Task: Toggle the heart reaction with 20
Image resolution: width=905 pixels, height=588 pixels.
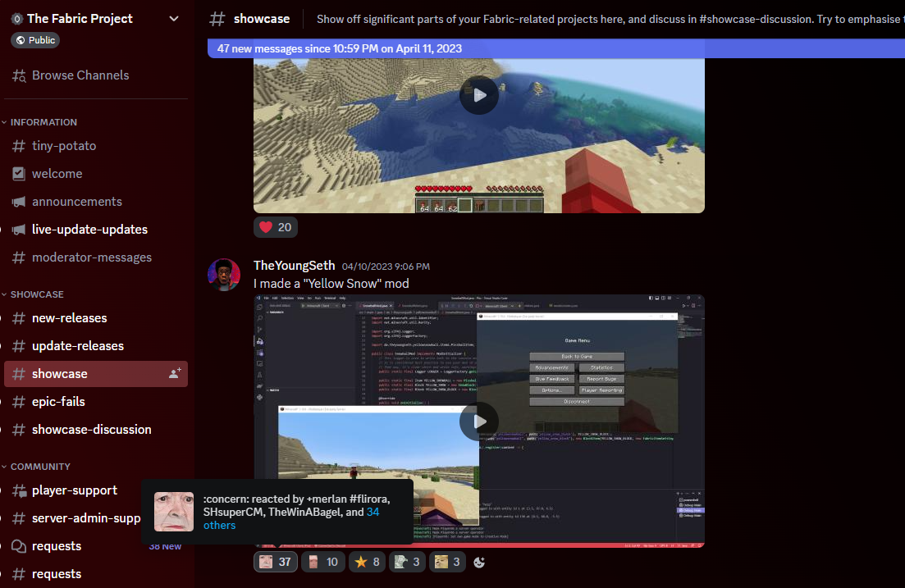Action: click(276, 227)
